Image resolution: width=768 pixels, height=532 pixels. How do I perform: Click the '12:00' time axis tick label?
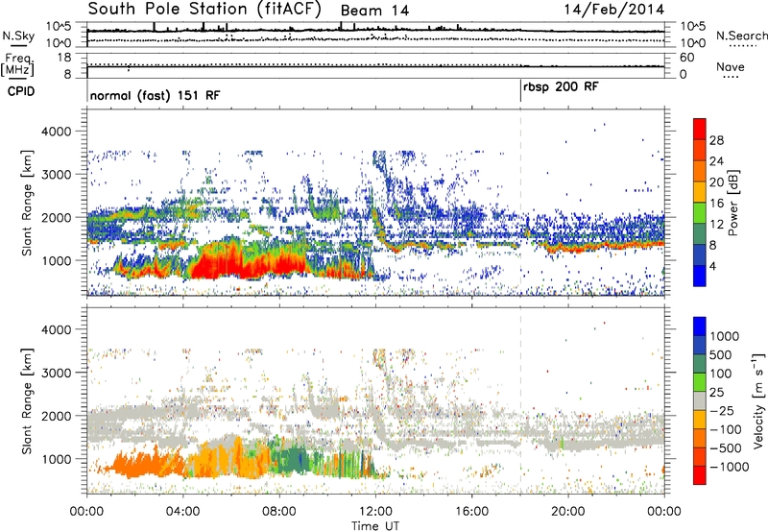click(375, 512)
